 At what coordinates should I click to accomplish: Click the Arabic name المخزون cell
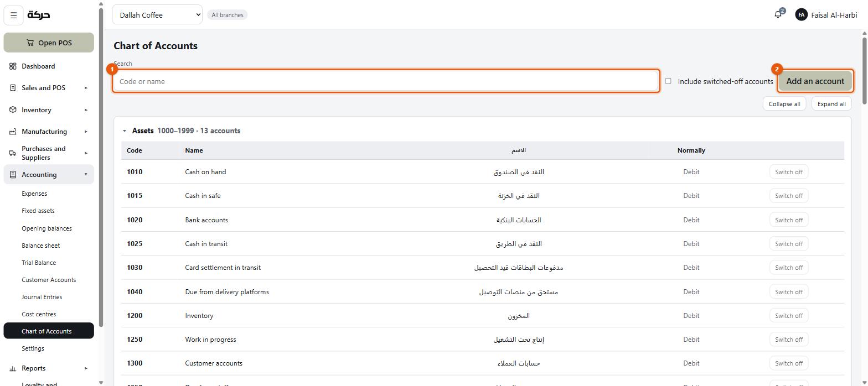click(519, 316)
